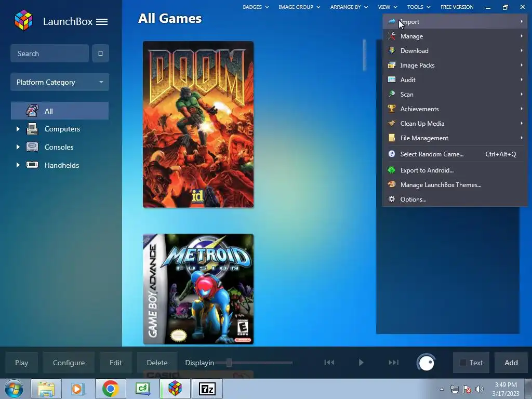
Task: Click the Download arrow icon
Action: (392, 50)
